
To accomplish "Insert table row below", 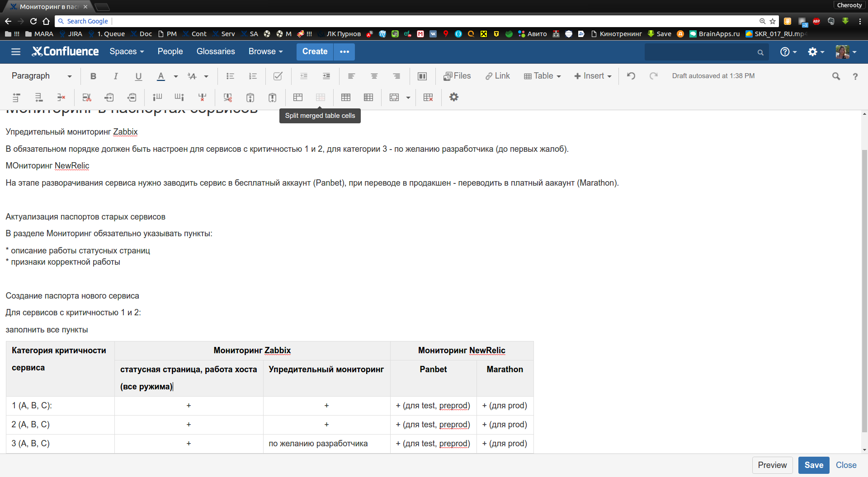I will [x=39, y=98].
